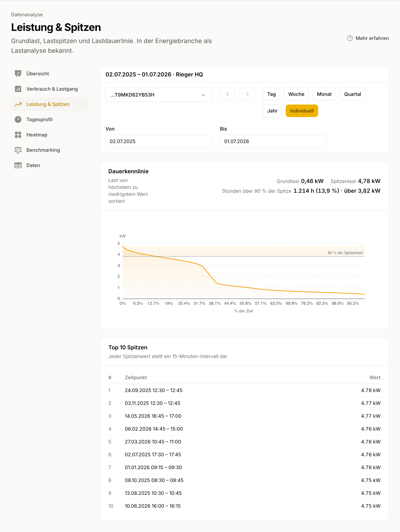Select the Leistung & Spitzen trend icon
The width and height of the screenshot is (400, 532).
[18, 104]
